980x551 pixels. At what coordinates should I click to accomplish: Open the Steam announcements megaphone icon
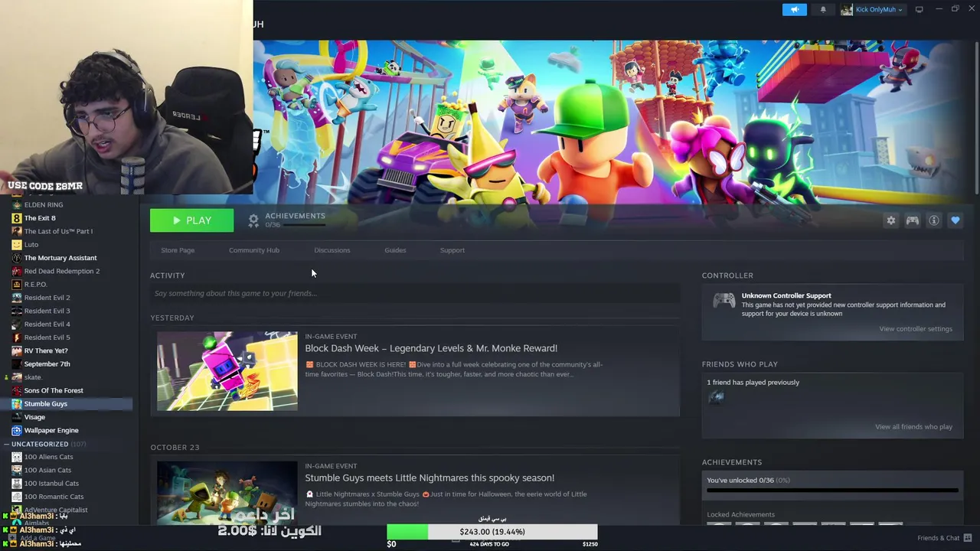point(794,9)
